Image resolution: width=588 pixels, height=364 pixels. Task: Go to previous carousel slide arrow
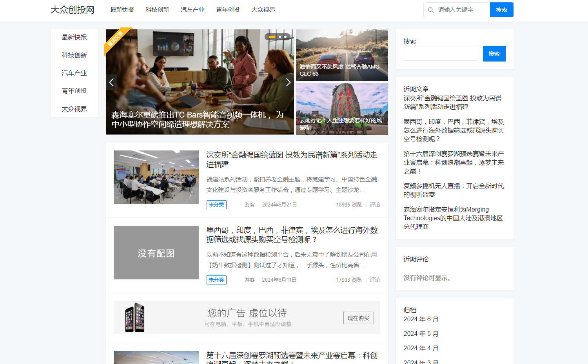pyautogui.click(x=111, y=82)
